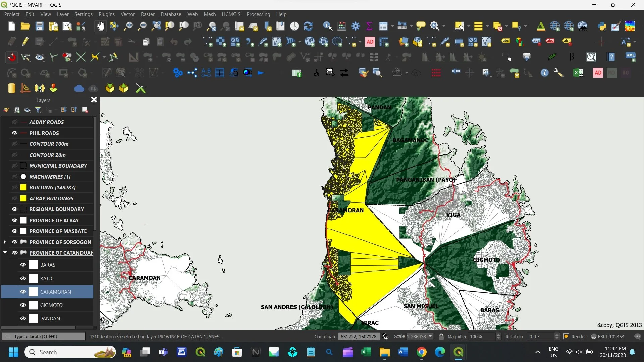Toggle editing with the yellow pencil icon
Screen dimensions: 644x362
point(25,42)
